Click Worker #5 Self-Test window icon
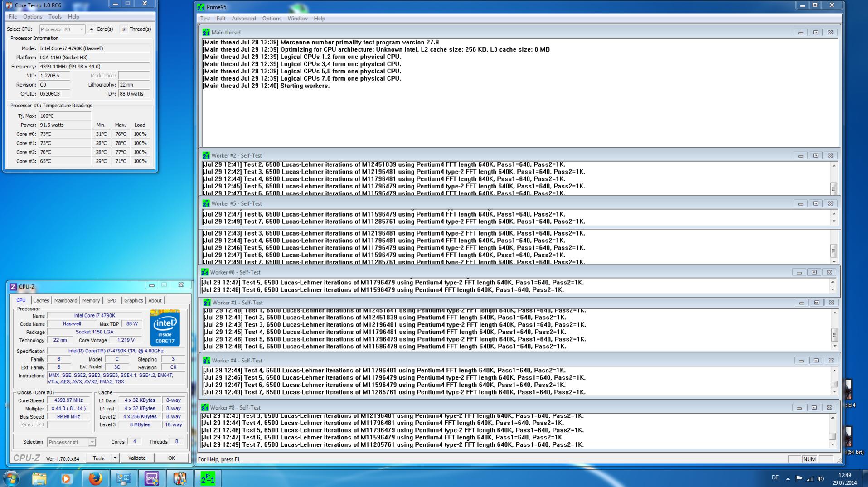This screenshot has height=487, width=868. [x=206, y=203]
